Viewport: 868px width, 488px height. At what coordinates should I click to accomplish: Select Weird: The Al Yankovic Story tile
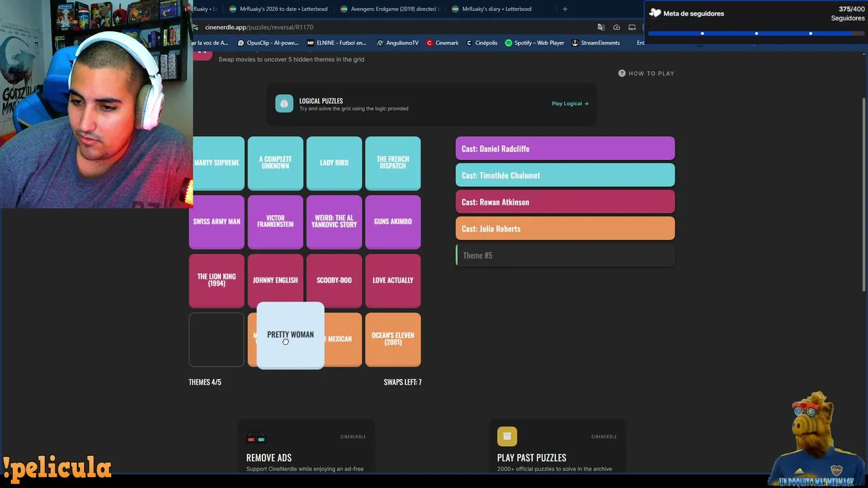[334, 222]
